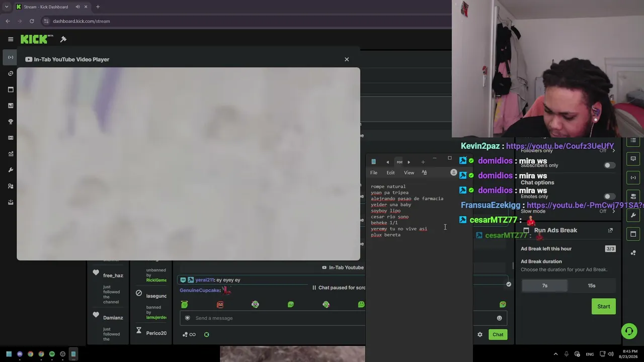Viewport: 644px width, 362px height.
Task: Open Notepad text formatting icon
Action: pyautogui.click(x=424, y=173)
